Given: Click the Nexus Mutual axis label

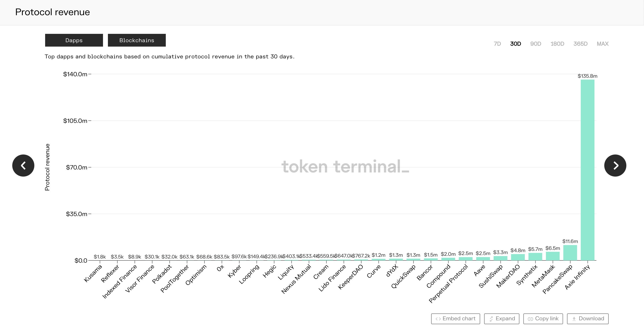Looking at the screenshot, I should (296, 279).
